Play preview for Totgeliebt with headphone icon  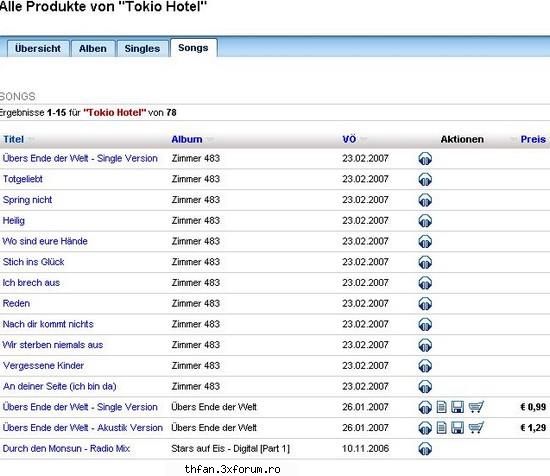tap(425, 180)
